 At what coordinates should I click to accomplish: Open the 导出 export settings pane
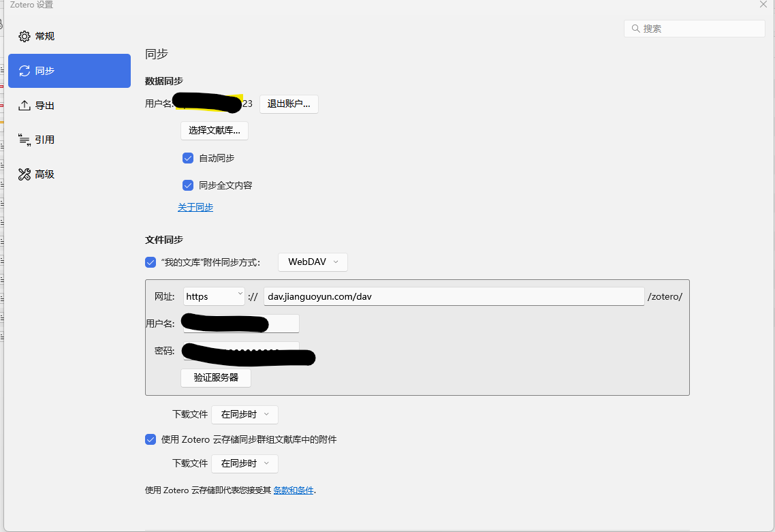(69, 106)
